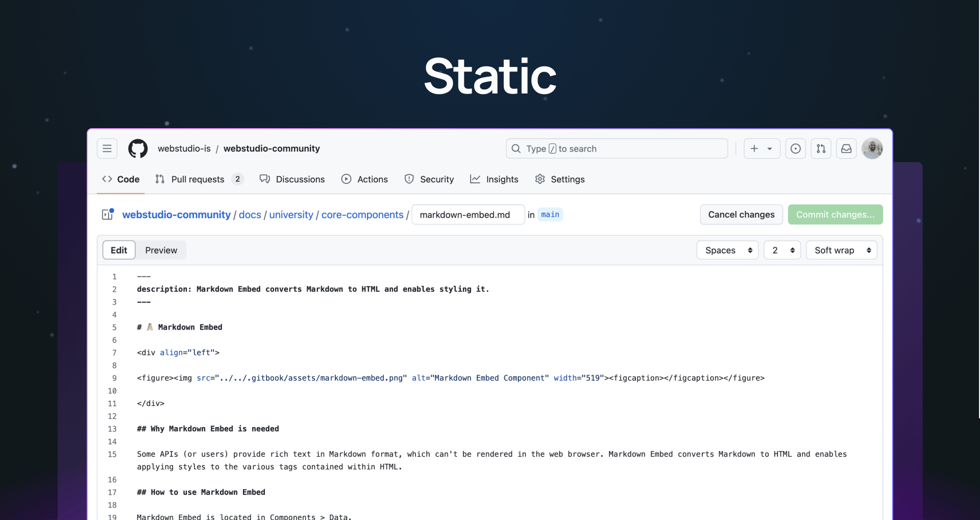
Task: Switch to the Settings tab
Action: click(x=560, y=179)
